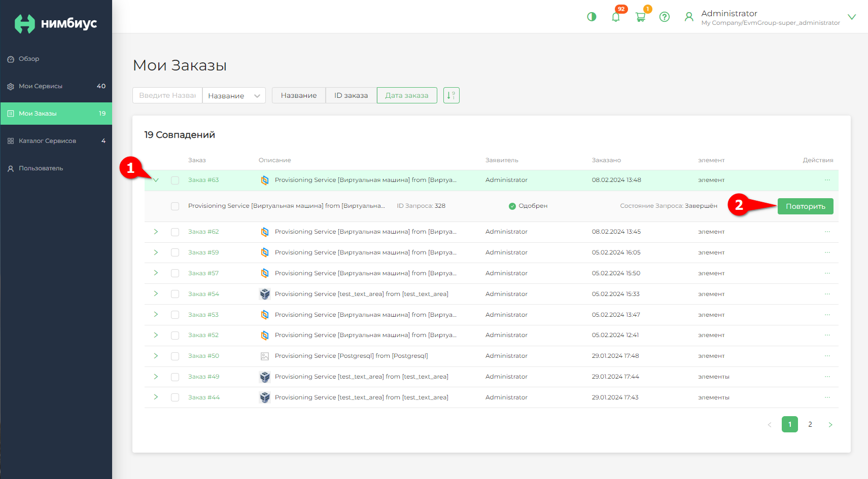Open Мои Сервисы in sidebar
The image size is (868, 479).
[56, 86]
